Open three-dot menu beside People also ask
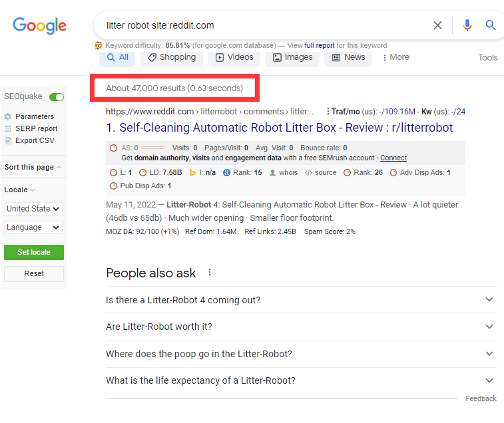504x423 pixels. pyautogui.click(x=210, y=273)
